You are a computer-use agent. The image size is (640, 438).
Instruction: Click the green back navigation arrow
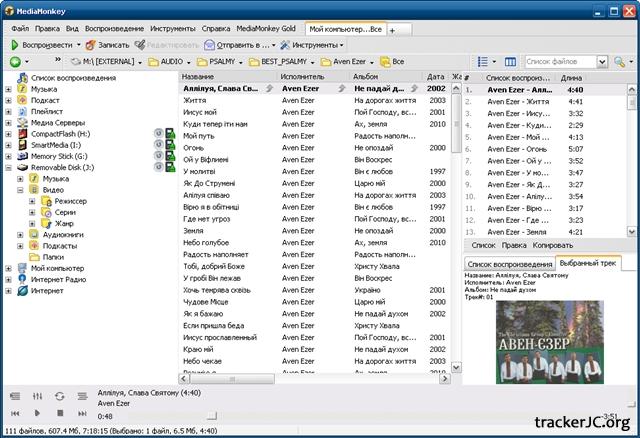click(14, 62)
